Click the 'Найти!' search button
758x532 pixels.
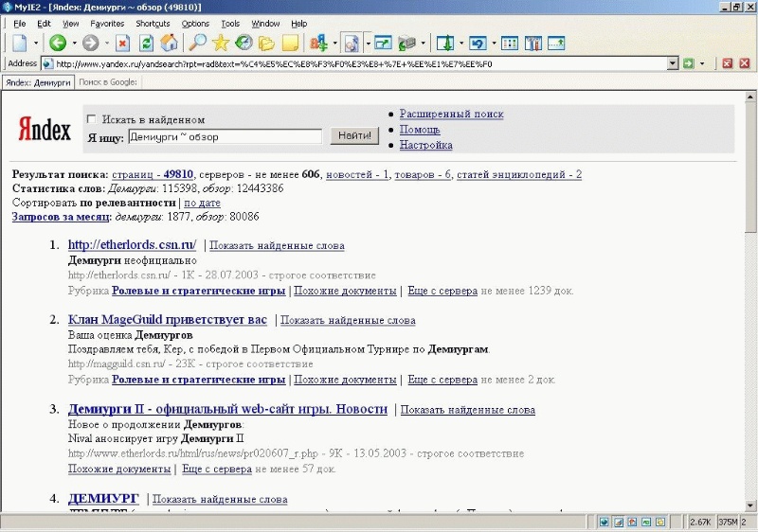tap(354, 135)
